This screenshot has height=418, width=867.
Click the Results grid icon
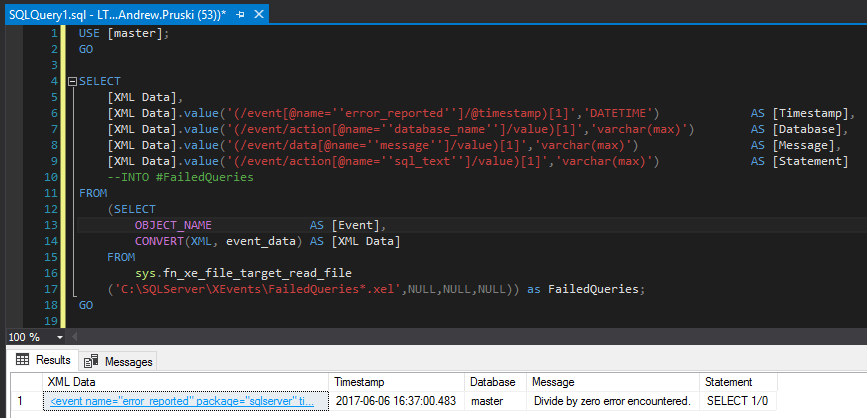(22, 360)
